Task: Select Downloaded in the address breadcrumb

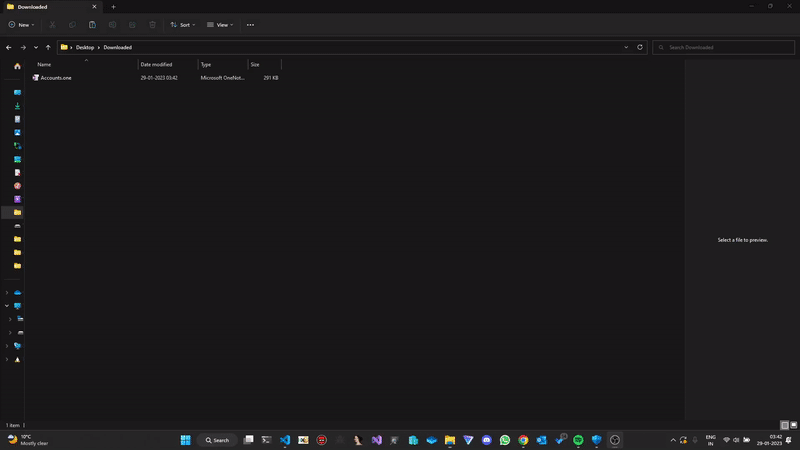Action: [117, 47]
